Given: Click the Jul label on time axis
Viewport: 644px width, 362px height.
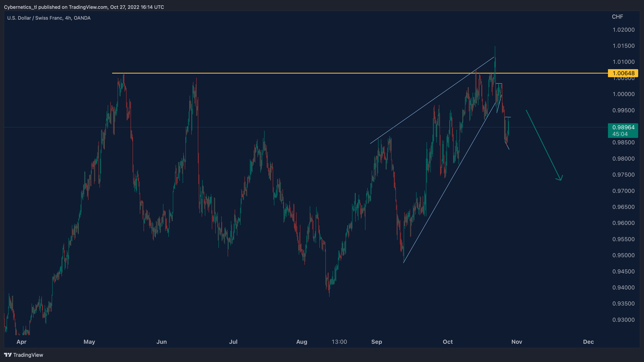Looking at the screenshot, I should [233, 342].
